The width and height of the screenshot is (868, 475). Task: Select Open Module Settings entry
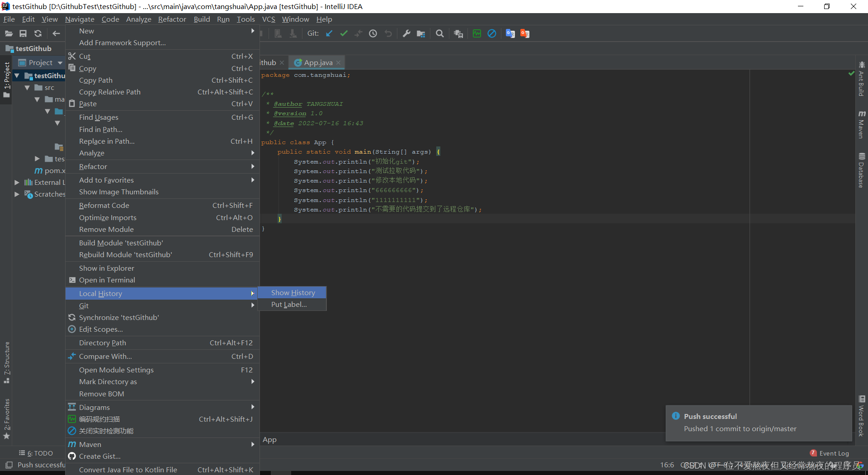[162, 370]
